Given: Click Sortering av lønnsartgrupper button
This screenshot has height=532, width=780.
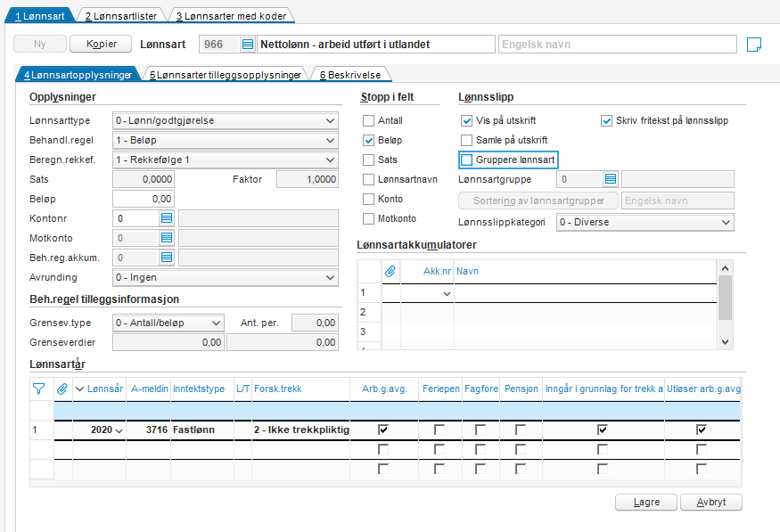Looking at the screenshot, I should coord(538,201).
